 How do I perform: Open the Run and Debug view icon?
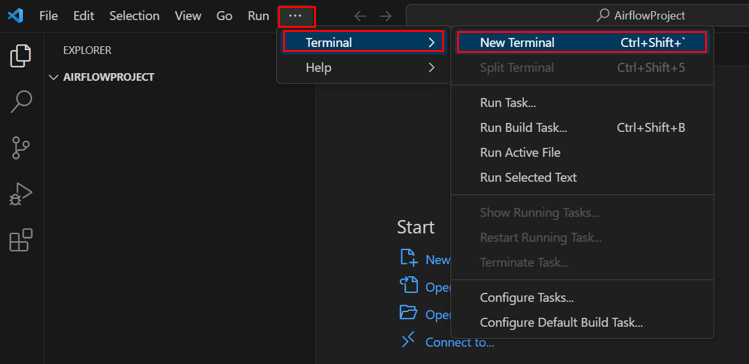21,194
